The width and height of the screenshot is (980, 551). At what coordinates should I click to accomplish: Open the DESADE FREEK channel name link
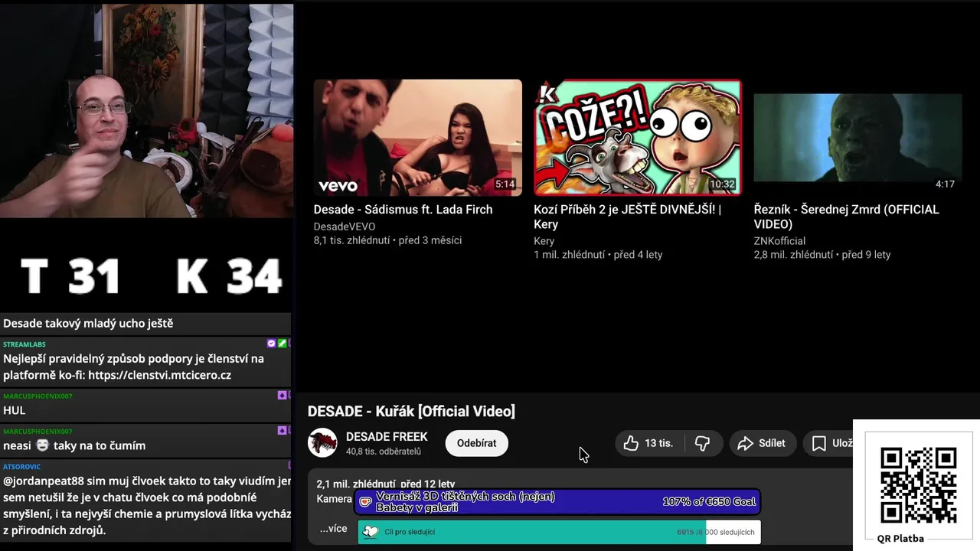click(x=387, y=436)
